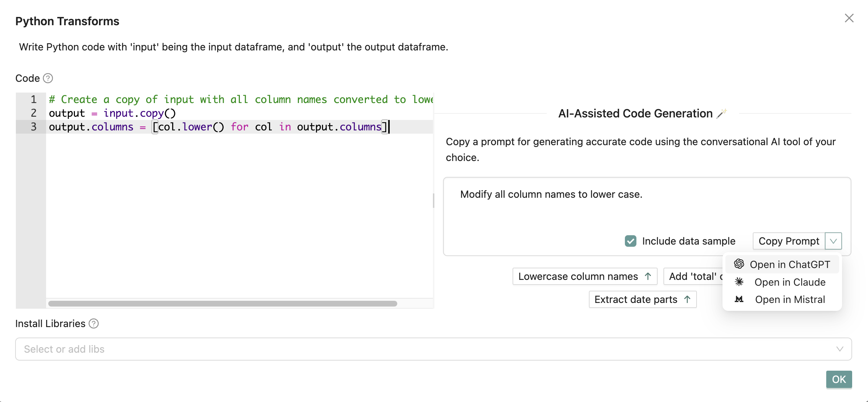Expand the libraries chevron at right end
The image size is (868, 402).
click(840, 349)
